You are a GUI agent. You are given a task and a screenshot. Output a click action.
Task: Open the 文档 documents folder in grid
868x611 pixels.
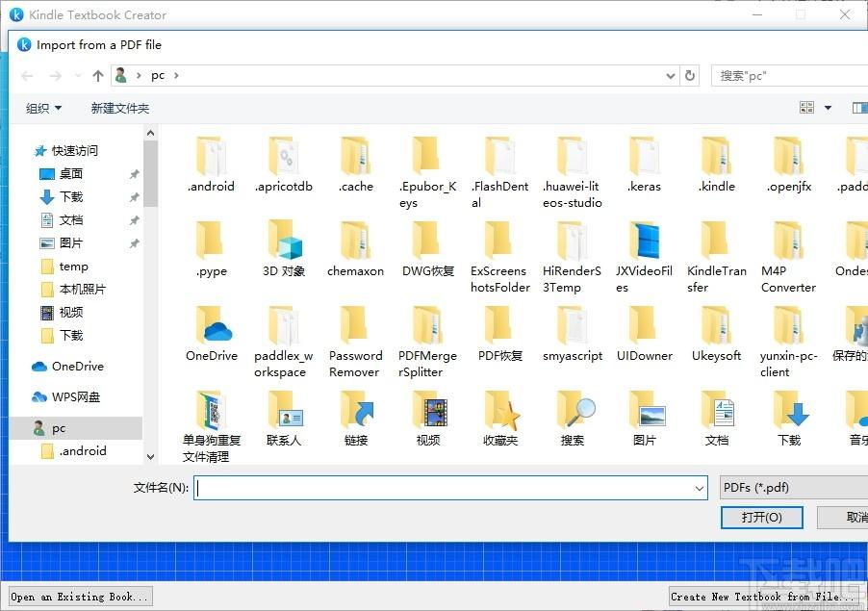click(716, 419)
